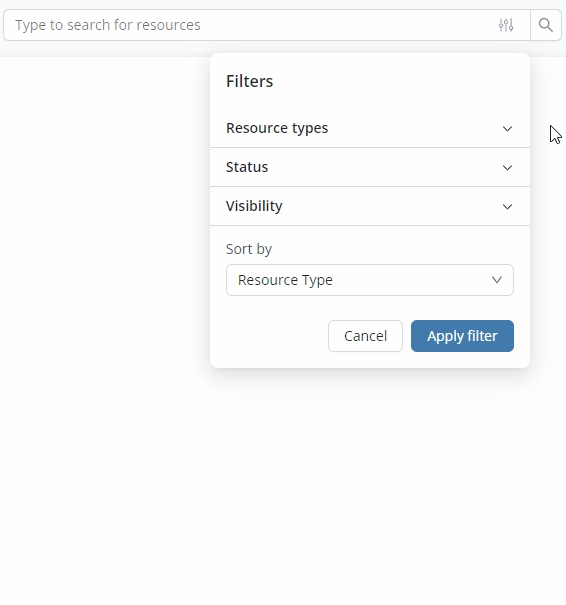
Task: Click the chevron icon beside Status
Action: pyautogui.click(x=507, y=167)
